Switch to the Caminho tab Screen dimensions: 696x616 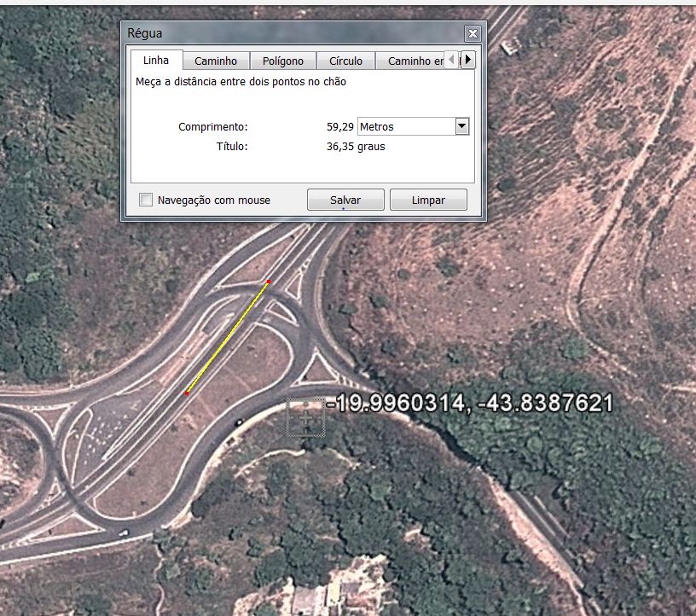216,61
